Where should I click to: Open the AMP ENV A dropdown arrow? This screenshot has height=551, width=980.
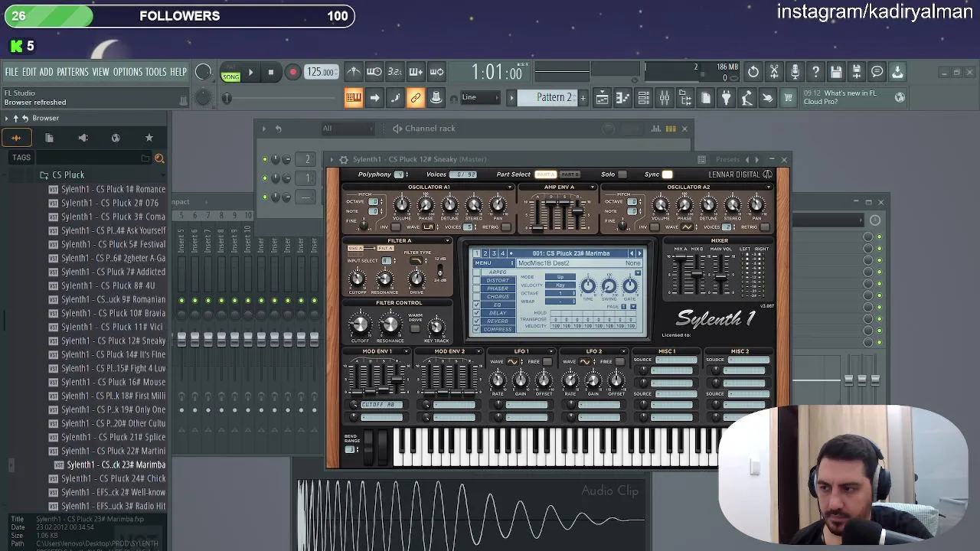click(x=593, y=187)
